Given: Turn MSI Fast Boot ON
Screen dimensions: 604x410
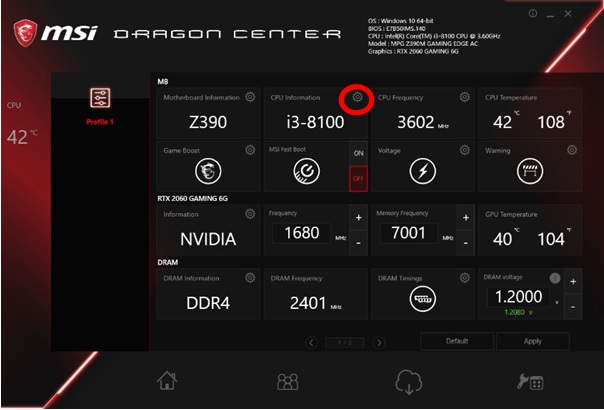Looking at the screenshot, I should pyautogui.click(x=358, y=153).
